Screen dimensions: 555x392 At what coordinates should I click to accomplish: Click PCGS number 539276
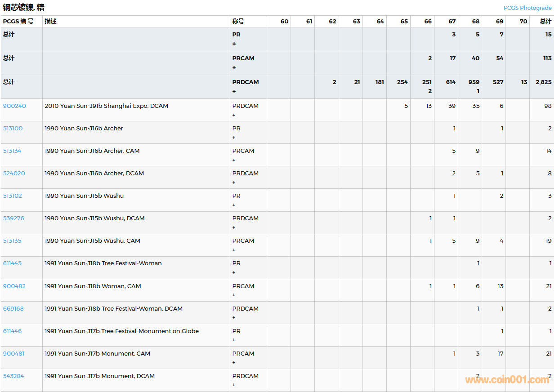coord(13,218)
